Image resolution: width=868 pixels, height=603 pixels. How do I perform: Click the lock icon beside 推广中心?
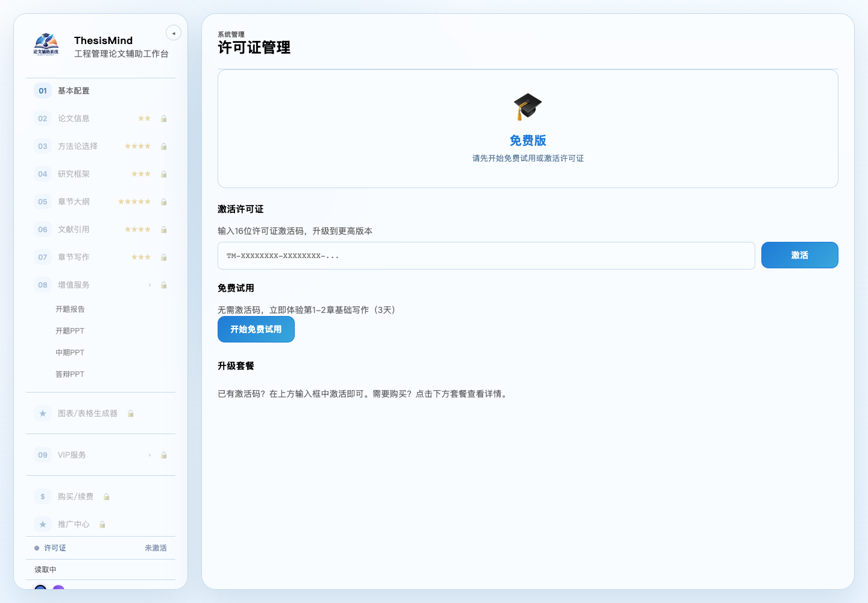tap(102, 525)
